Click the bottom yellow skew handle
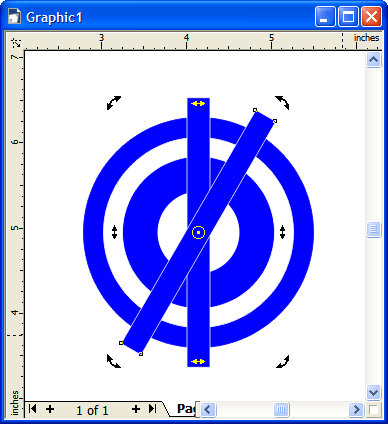The width and height of the screenshot is (388, 424). point(198,362)
